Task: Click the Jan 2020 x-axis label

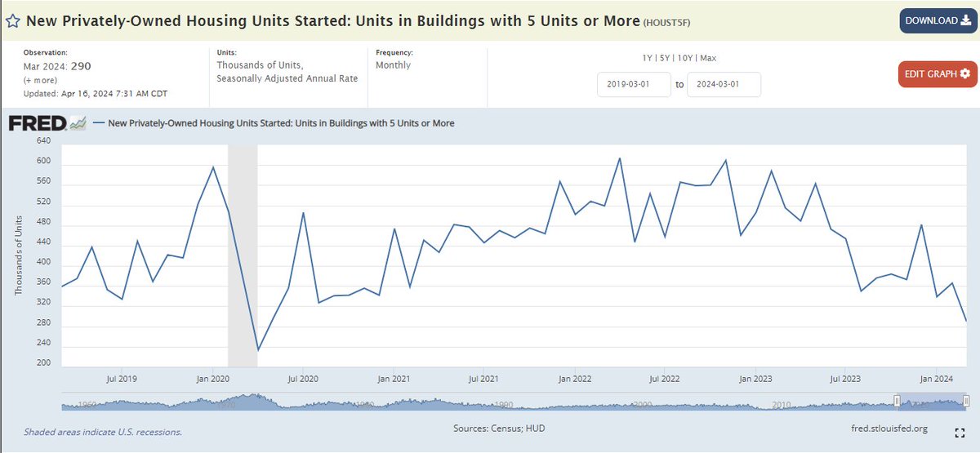Action: (x=212, y=379)
